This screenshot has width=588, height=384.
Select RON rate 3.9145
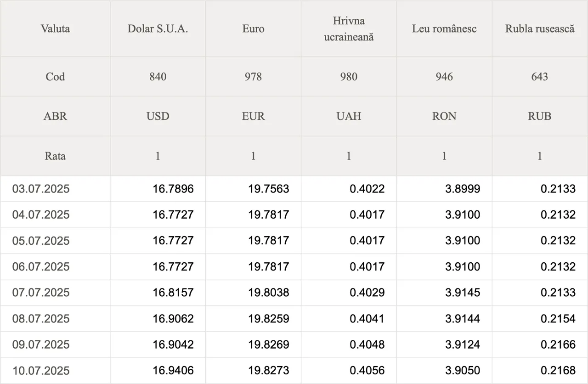pos(463,293)
